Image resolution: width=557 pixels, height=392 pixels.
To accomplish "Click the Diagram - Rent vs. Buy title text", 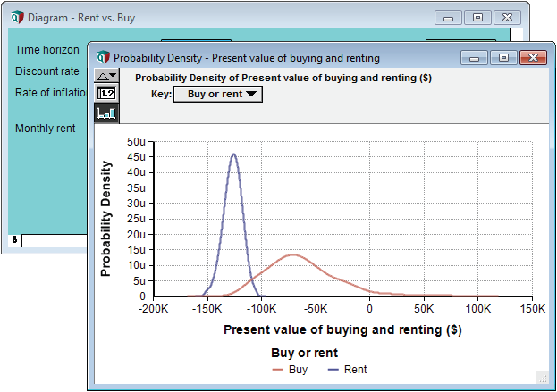I will [81, 17].
